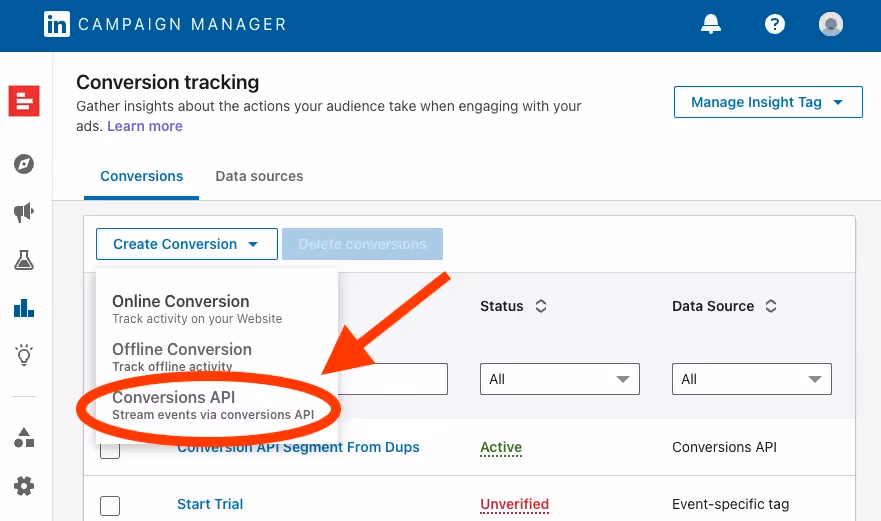Viewport: 881px width, 521px height.
Task: Open the bar chart Analyze sidebar icon
Action: (24, 308)
